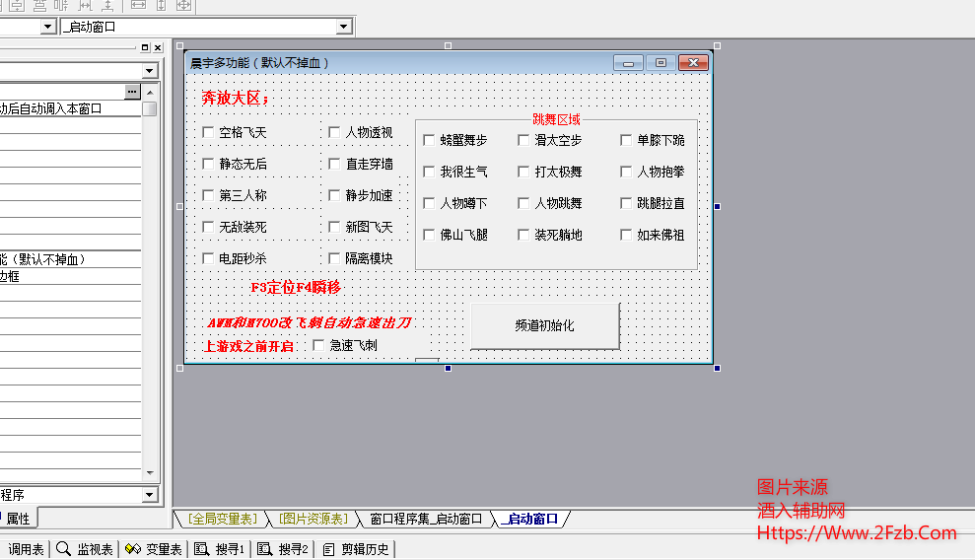Click the equal width-and-height sizing icon
The image size is (975, 560).
pos(183,6)
